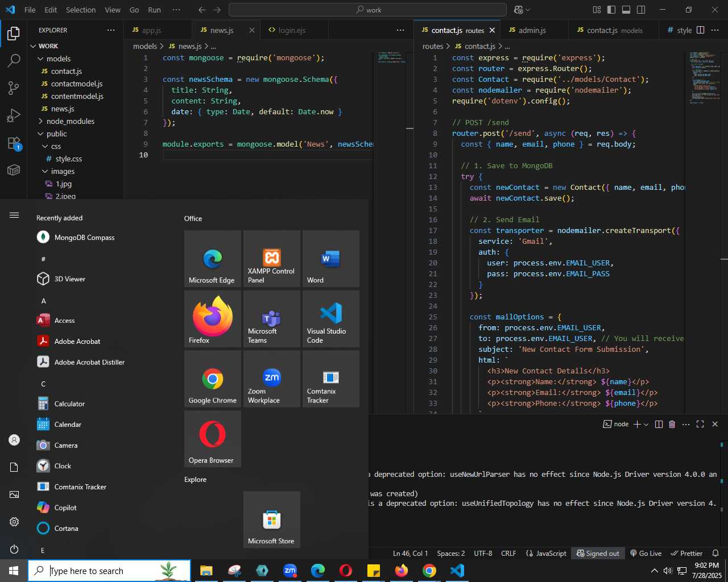Maximize the terminal panel size
This screenshot has width=728, height=582.
pos(700,424)
